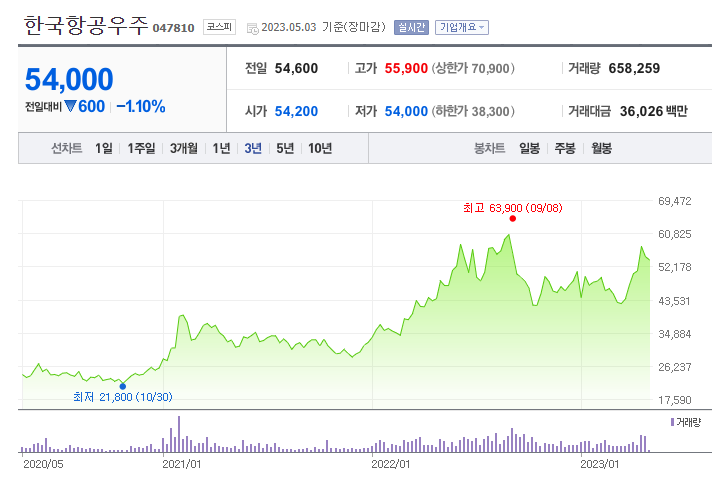This screenshot has width=712, height=484.
Task: Click the 시가 value 54,200
Action: (296, 111)
